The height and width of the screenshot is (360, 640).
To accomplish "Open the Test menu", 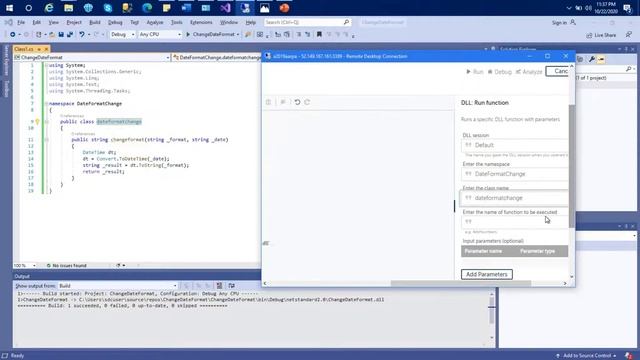I will tap(134, 22).
